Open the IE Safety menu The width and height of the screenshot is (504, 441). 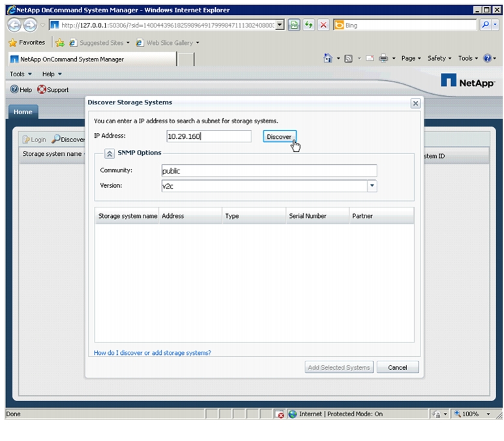coord(439,58)
